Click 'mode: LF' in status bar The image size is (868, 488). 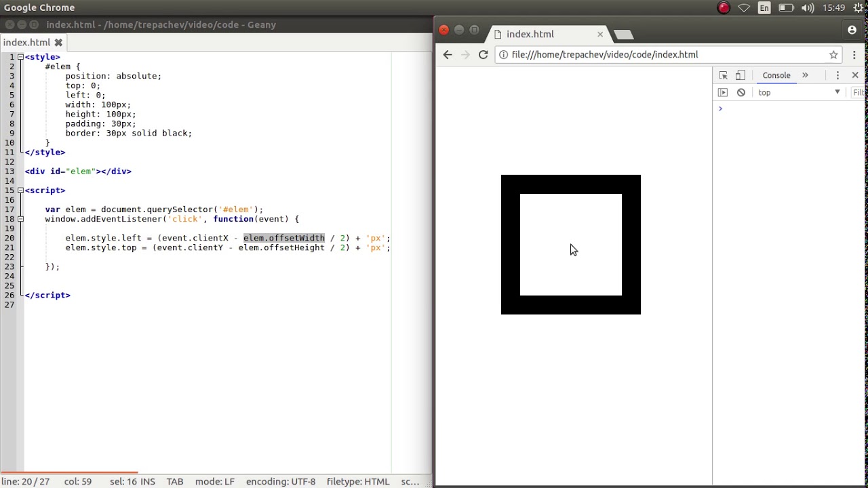coord(215,482)
